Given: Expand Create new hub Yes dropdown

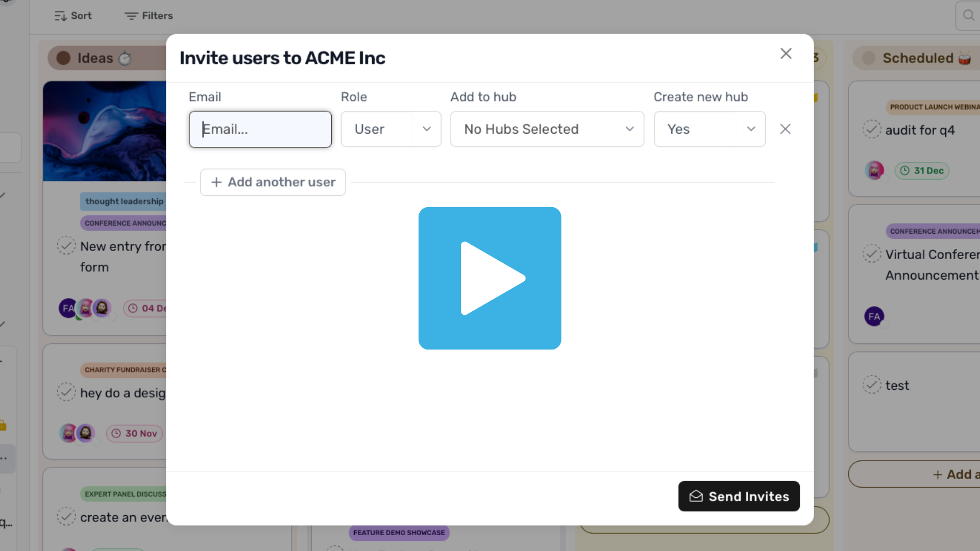Looking at the screenshot, I should point(709,129).
